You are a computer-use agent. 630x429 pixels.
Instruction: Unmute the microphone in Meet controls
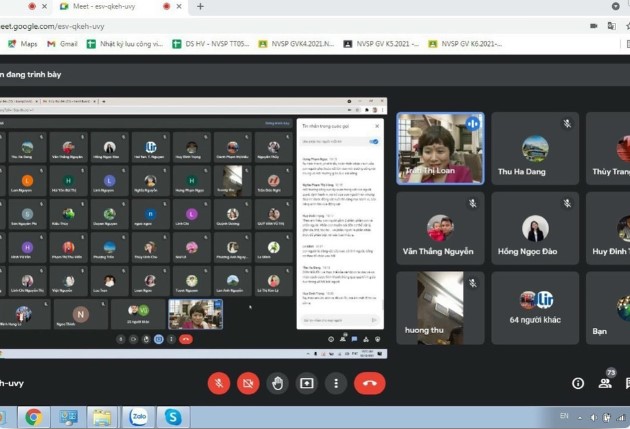click(x=219, y=383)
